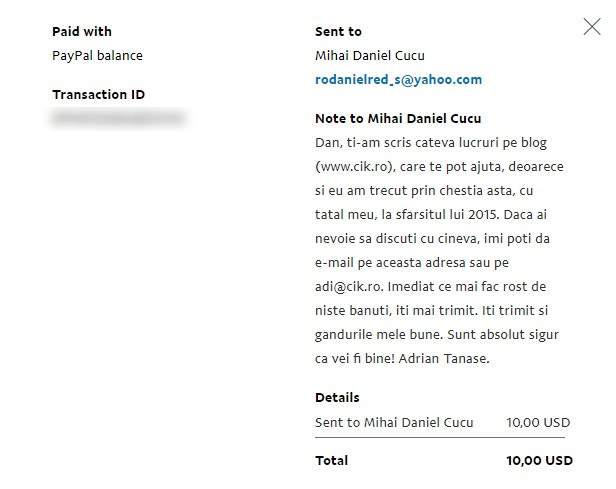The height and width of the screenshot is (489, 616).
Task: Click the adi@cik.ro address in the note
Action: coord(348,287)
